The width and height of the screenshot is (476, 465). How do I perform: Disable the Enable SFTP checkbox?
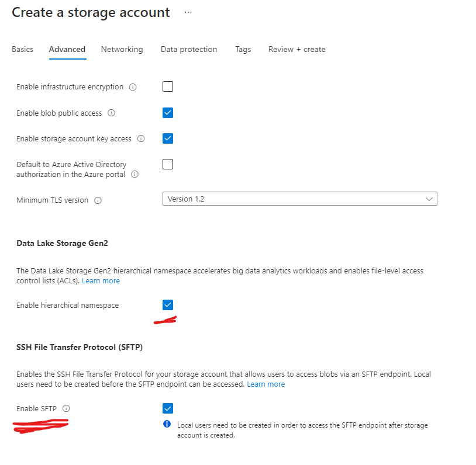pos(168,408)
